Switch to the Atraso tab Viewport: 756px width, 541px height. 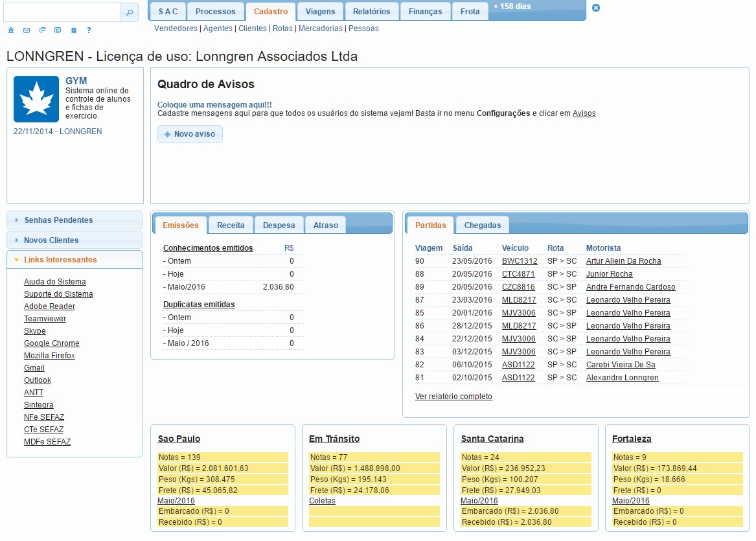pos(325,225)
